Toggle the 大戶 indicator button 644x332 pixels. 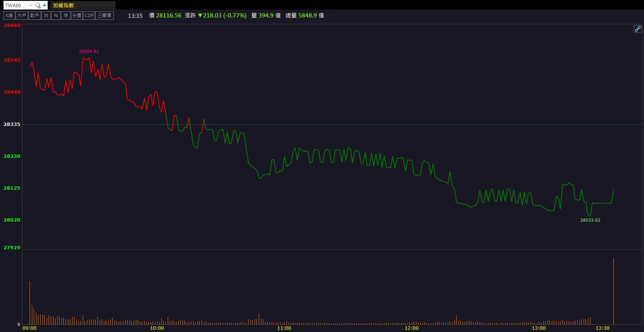coord(22,16)
